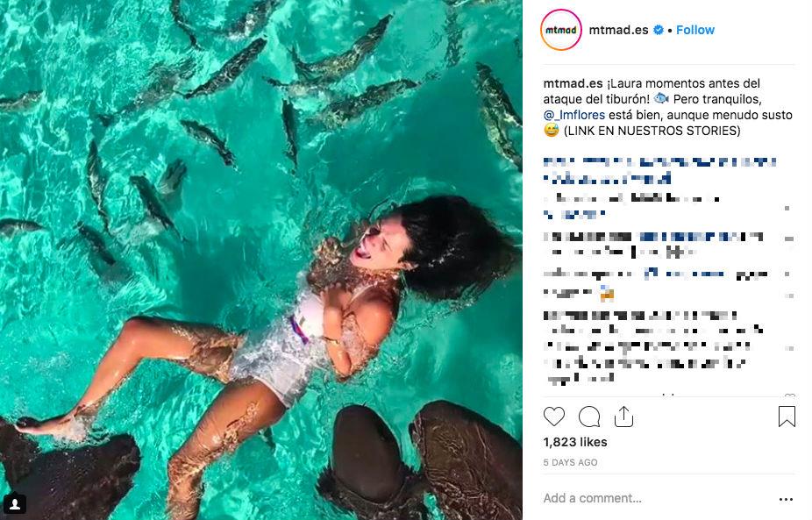This screenshot has height=520, width=812.
Task: Open comments via speech bubble icon
Action: coord(589,417)
